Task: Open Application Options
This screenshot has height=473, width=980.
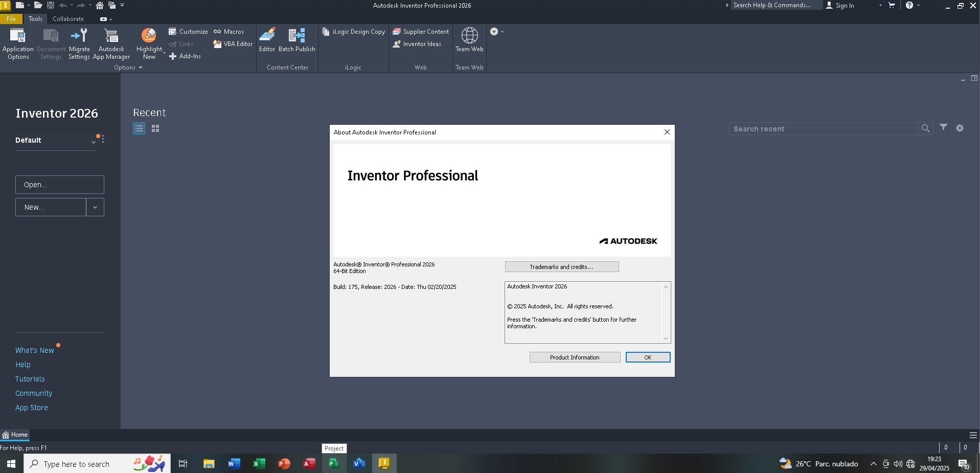Action: click(18, 44)
